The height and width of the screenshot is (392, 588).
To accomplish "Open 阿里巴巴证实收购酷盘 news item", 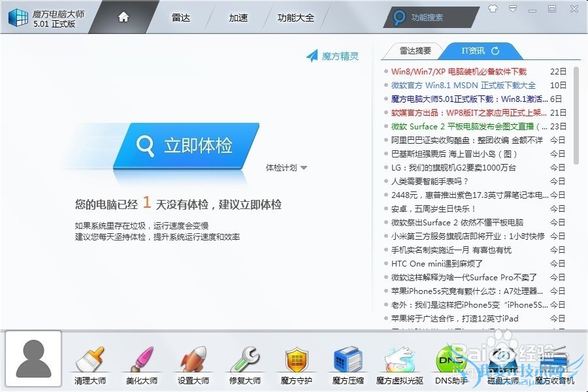I will tap(467, 140).
